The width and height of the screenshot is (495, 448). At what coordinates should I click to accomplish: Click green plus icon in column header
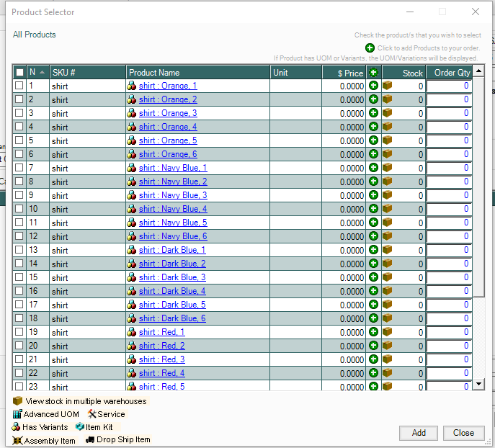point(373,72)
